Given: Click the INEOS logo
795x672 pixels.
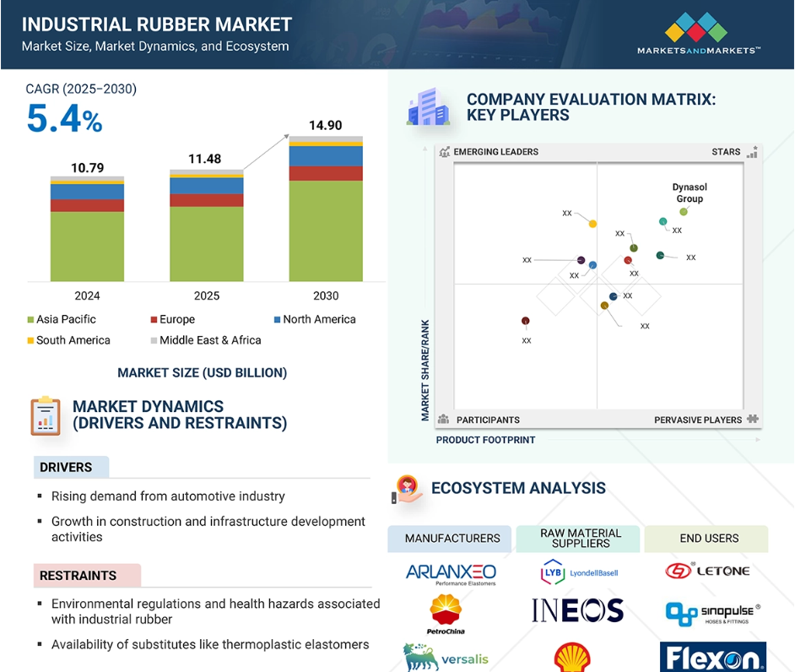Looking at the screenshot, I should [x=577, y=610].
